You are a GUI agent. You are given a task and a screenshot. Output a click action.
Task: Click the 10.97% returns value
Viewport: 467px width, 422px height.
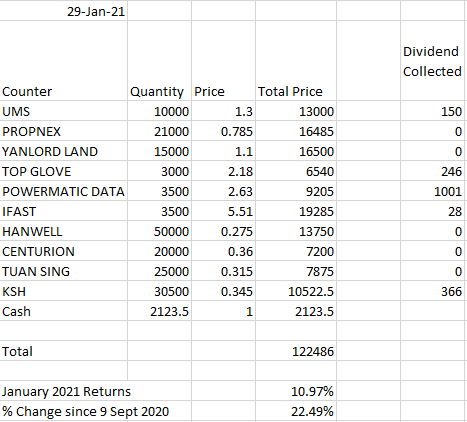click(296, 391)
